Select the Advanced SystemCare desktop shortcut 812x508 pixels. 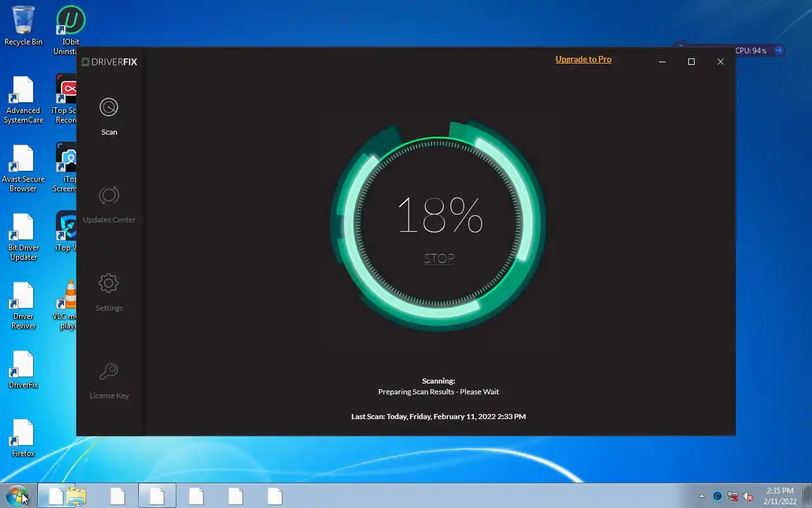[23, 100]
